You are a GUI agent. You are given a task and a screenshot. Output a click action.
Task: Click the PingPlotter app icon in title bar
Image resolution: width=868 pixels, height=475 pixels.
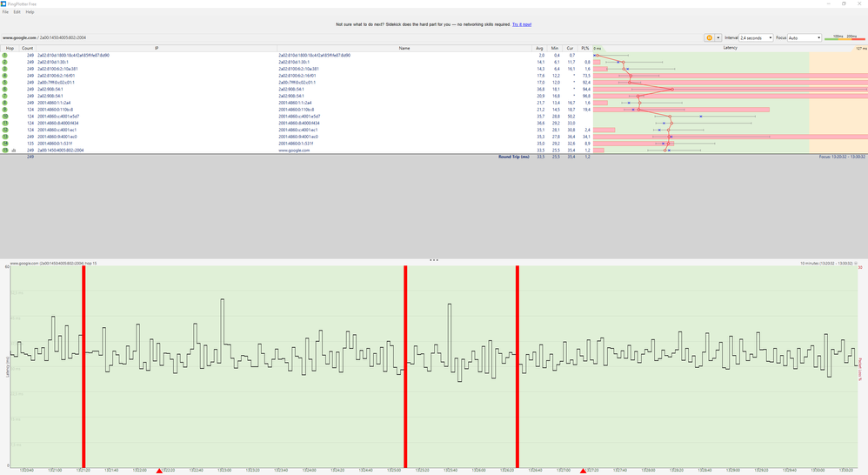[3, 3]
